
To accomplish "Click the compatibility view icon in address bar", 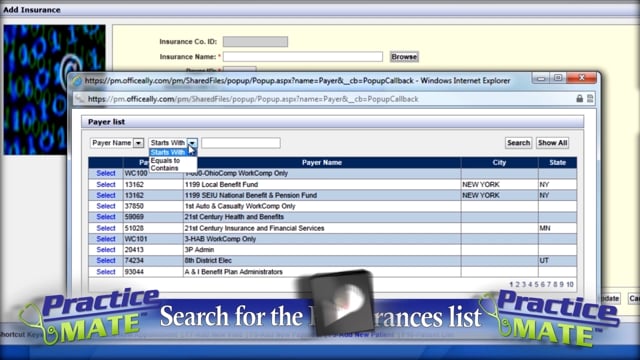I will tap(590, 99).
